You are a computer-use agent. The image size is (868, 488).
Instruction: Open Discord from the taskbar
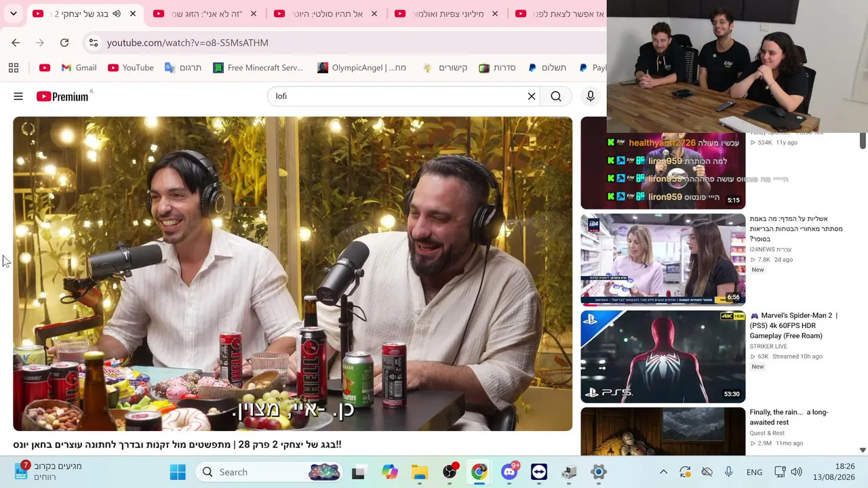point(509,472)
